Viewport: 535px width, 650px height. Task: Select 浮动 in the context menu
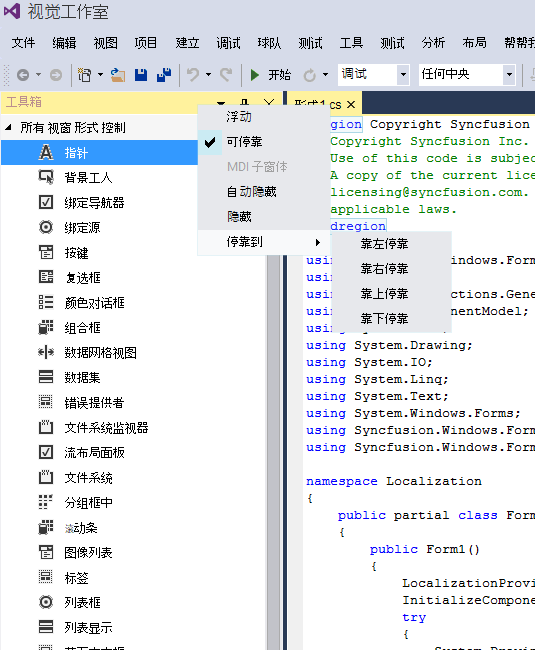pos(264,117)
